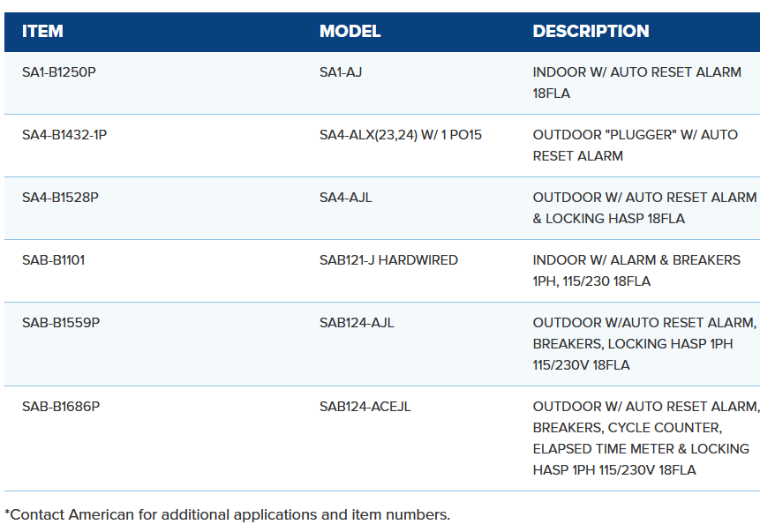Click the OUTDOOR "PLUGGER" description text
The image size is (760, 532).
(x=635, y=146)
